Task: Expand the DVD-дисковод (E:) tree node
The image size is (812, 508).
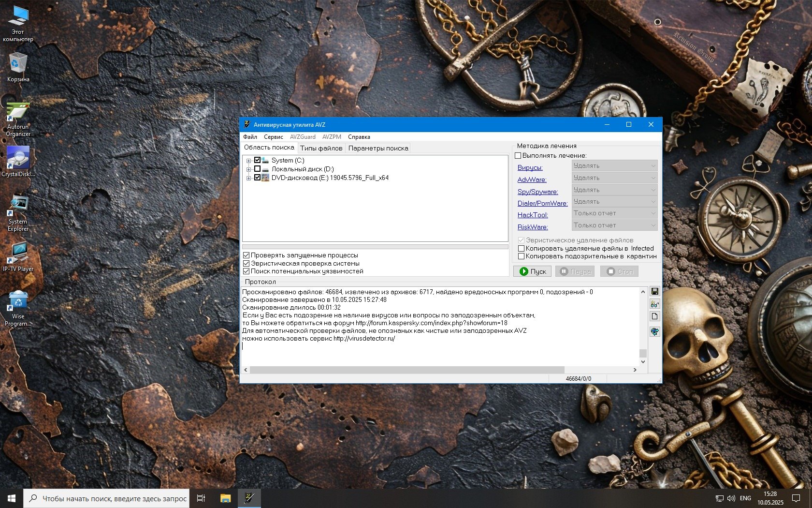Action: pyautogui.click(x=248, y=178)
